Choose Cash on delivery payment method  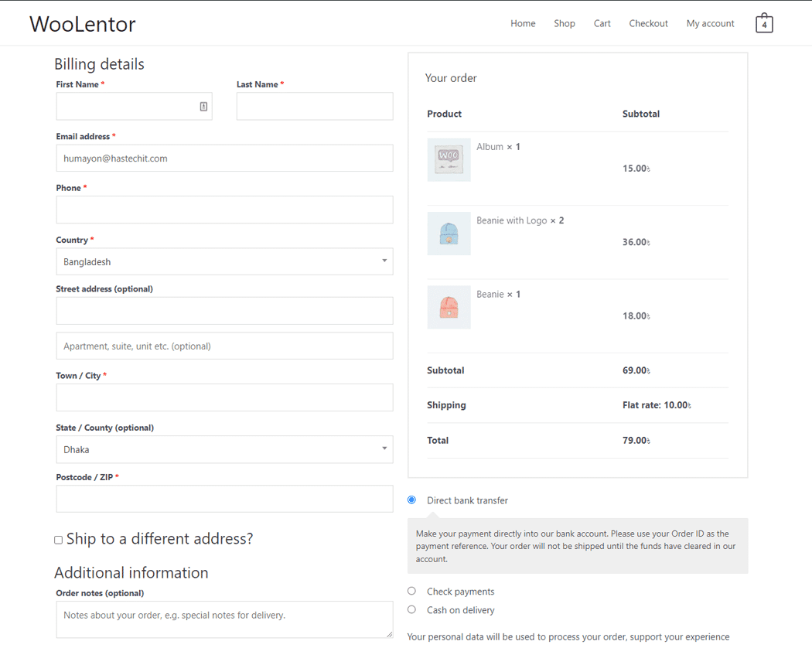coord(411,610)
